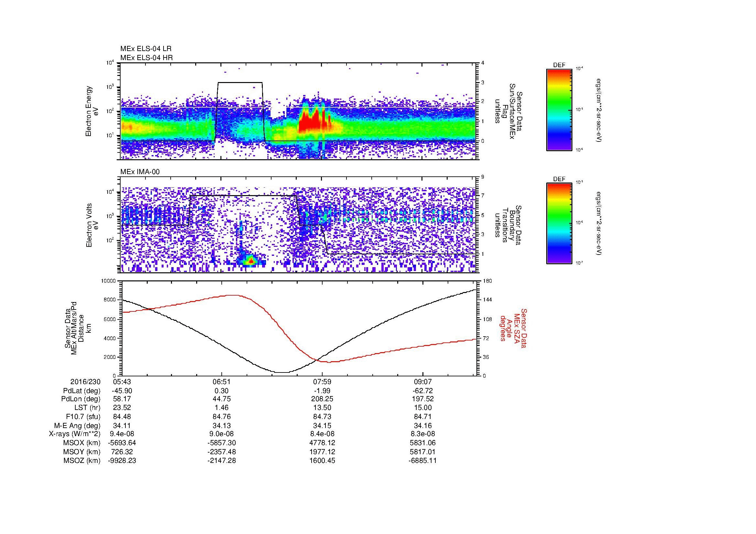The width and height of the screenshot is (756, 534).
Task: Click the 'MSOZ (km)' row label
Action: pyautogui.click(x=82, y=461)
